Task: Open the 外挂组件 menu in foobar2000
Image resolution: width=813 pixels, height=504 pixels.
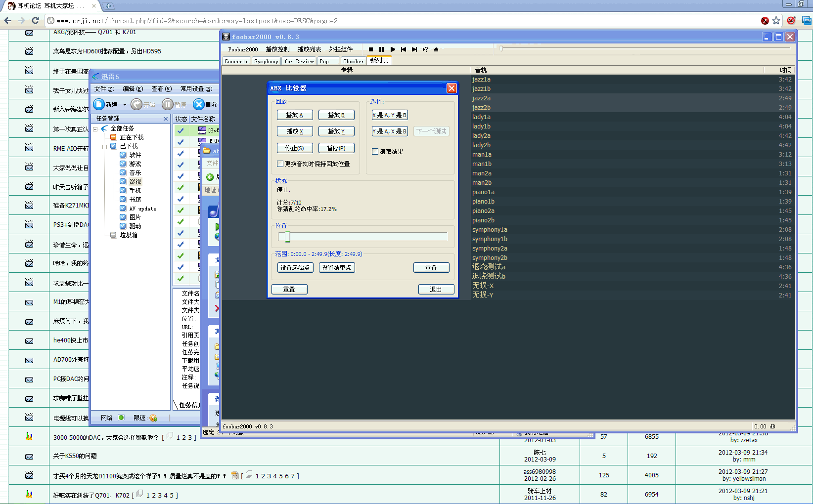Action: coord(341,49)
